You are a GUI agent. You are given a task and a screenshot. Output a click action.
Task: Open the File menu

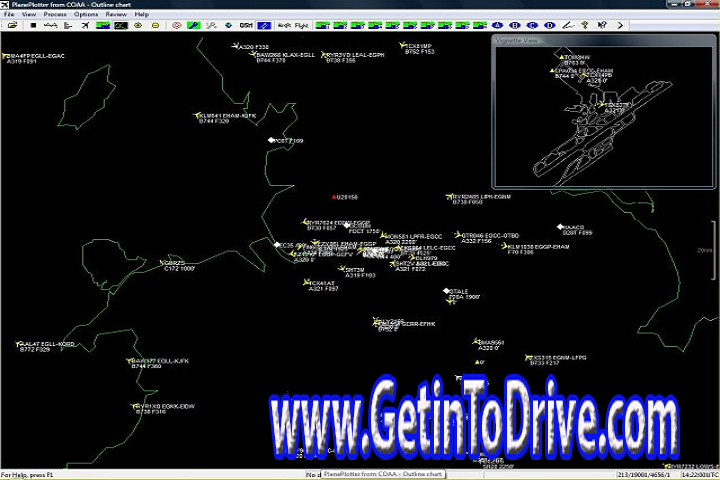9,14
